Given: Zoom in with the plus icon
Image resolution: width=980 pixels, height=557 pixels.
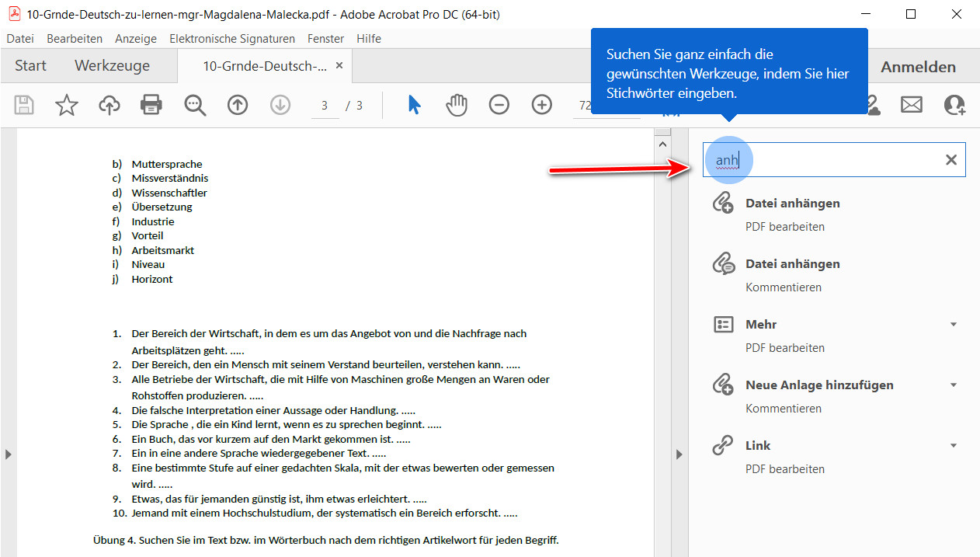Looking at the screenshot, I should (541, 105).
